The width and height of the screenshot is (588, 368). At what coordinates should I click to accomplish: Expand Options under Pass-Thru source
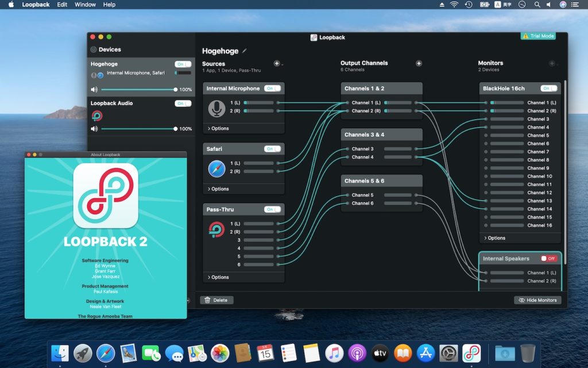(218, 277)
